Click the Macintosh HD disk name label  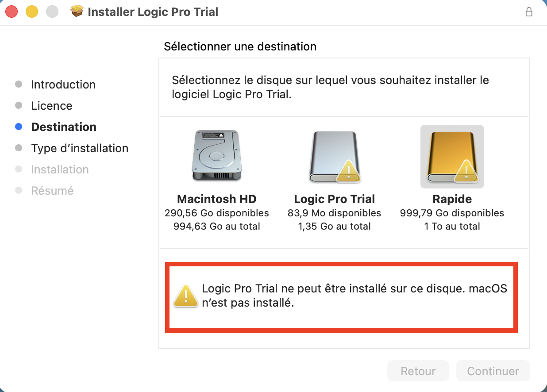click(217, 199)
